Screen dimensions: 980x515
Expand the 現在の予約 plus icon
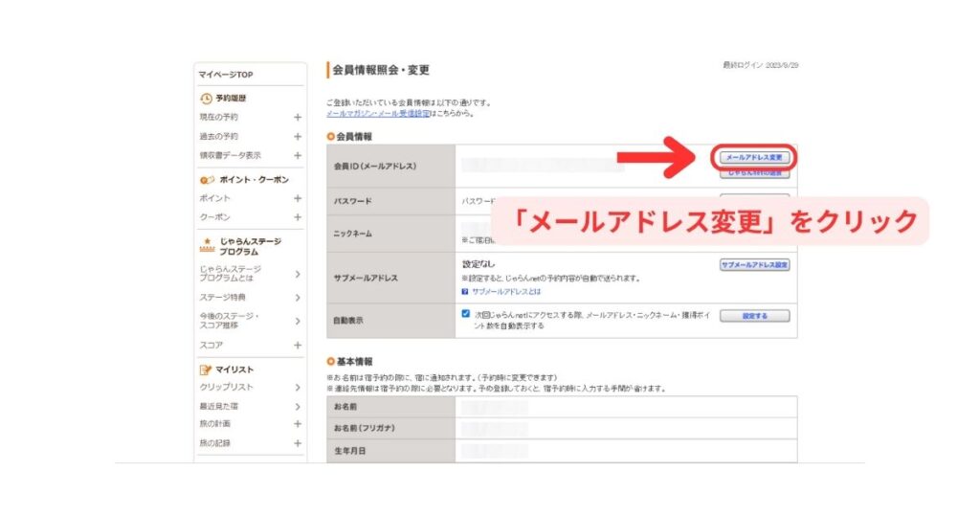[298, 117]
